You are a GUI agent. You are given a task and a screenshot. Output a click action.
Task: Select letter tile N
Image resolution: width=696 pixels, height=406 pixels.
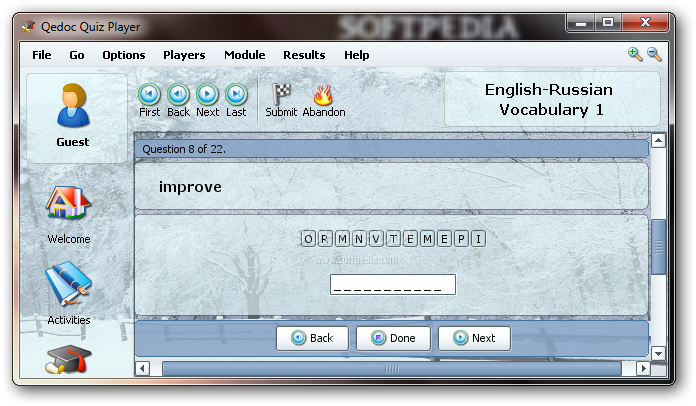359,239
